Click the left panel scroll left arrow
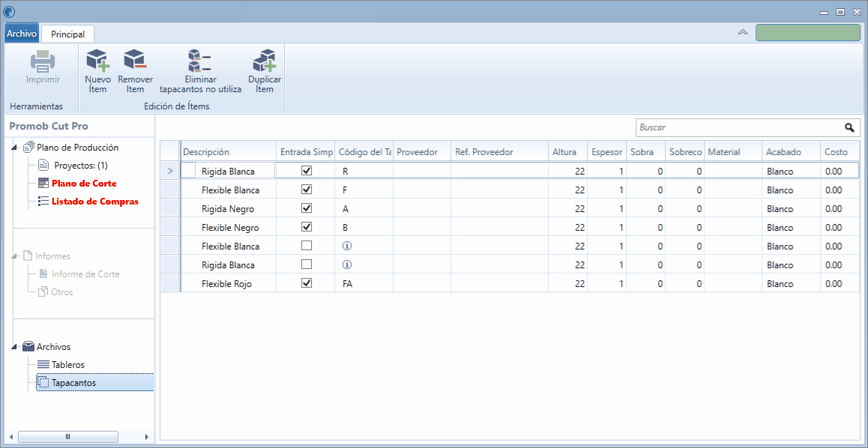Screen dimensions: 868x448 (11, 436)
